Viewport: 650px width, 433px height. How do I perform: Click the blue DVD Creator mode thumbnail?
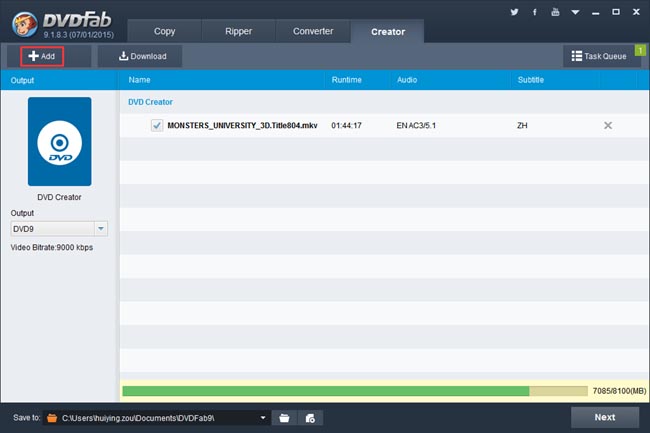(x=60, y=141)
